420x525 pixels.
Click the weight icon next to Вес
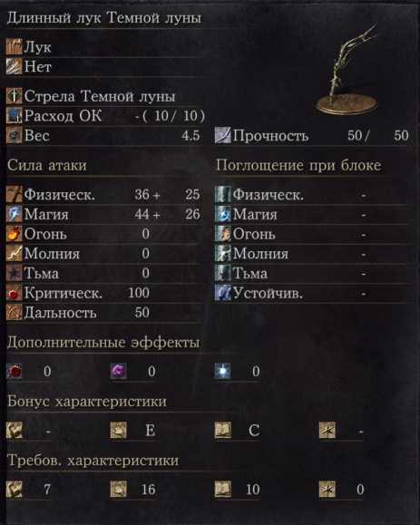(15, 135)
